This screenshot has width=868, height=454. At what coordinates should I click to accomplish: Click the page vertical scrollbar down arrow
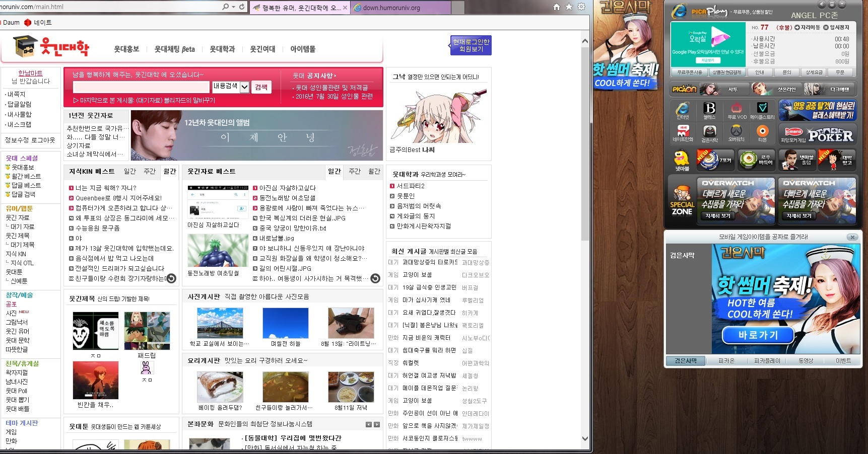585,438
